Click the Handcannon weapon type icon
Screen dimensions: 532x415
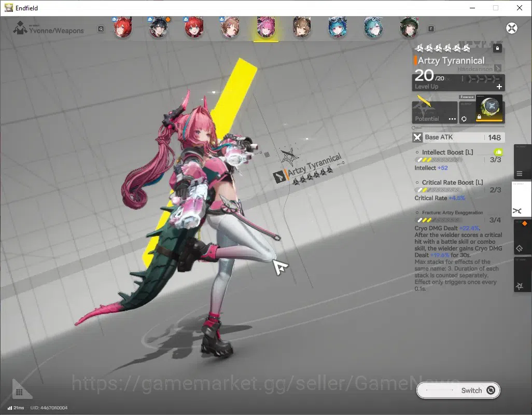498,68
